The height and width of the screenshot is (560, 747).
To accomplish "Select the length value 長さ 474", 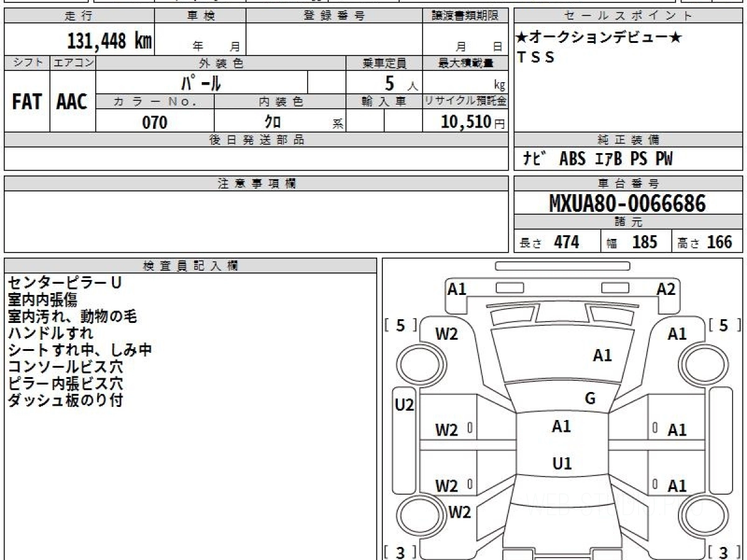I will coord(549,242).
